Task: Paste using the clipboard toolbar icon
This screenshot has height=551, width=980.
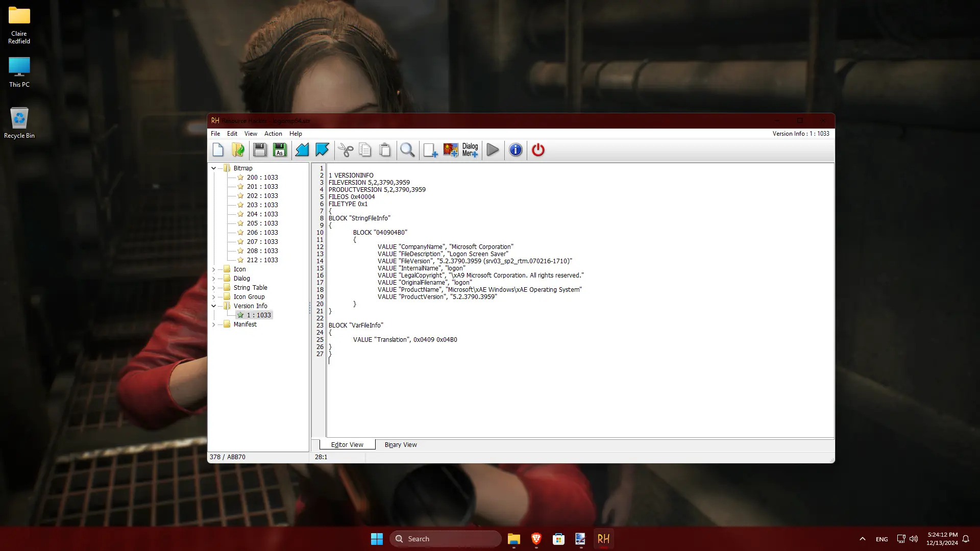Action: point(385,150)
